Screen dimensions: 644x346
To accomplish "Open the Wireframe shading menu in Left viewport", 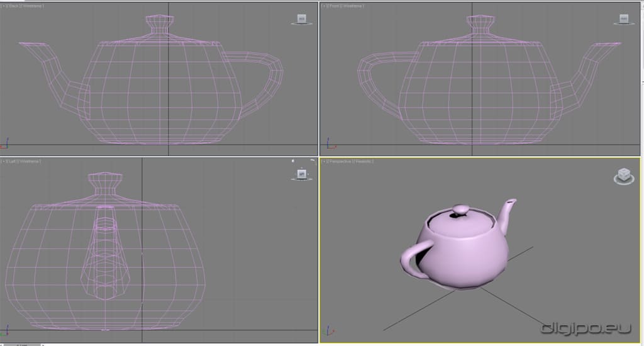I will [29, 162].
